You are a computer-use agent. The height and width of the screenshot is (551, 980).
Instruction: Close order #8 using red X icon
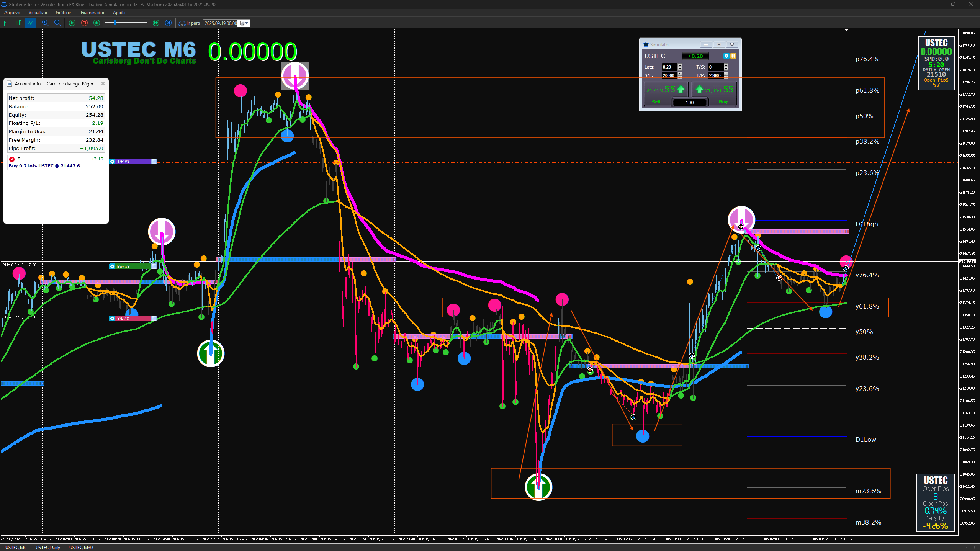[x=12, y=159]
